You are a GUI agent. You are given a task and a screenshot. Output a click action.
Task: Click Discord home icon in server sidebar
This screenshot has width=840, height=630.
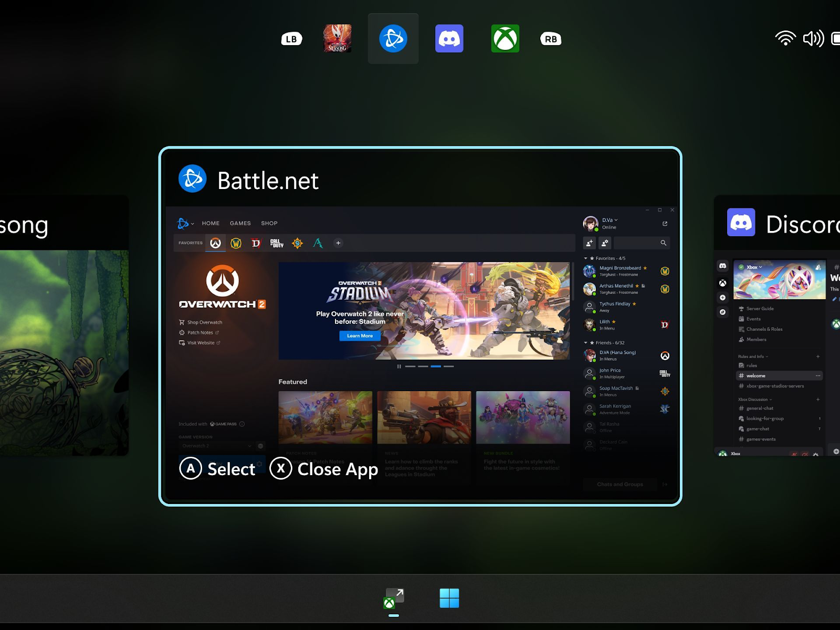click(722, 266)
